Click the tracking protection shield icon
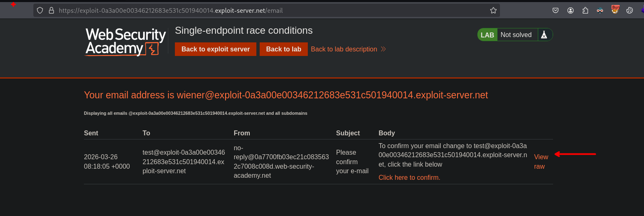644x216 pixels. pyautogui.click(x=40, y=11)
